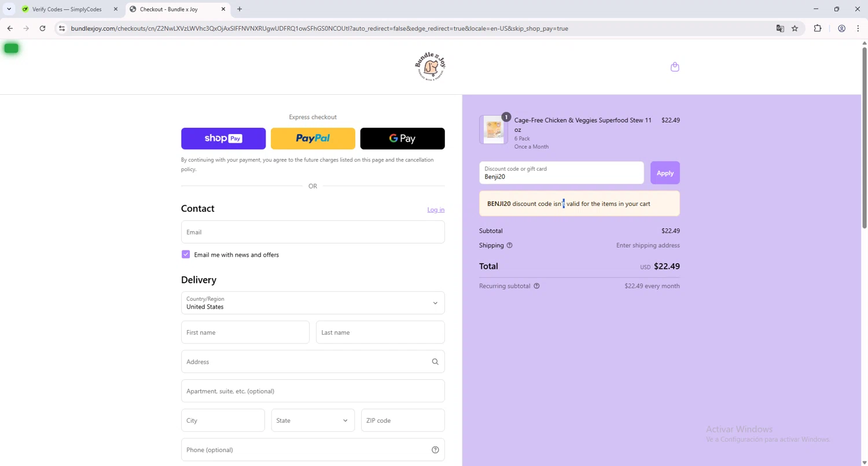Click the browser forward arrow
Image resolution: width=868 pixels, height=466 pixels.
tap(26, 28)
